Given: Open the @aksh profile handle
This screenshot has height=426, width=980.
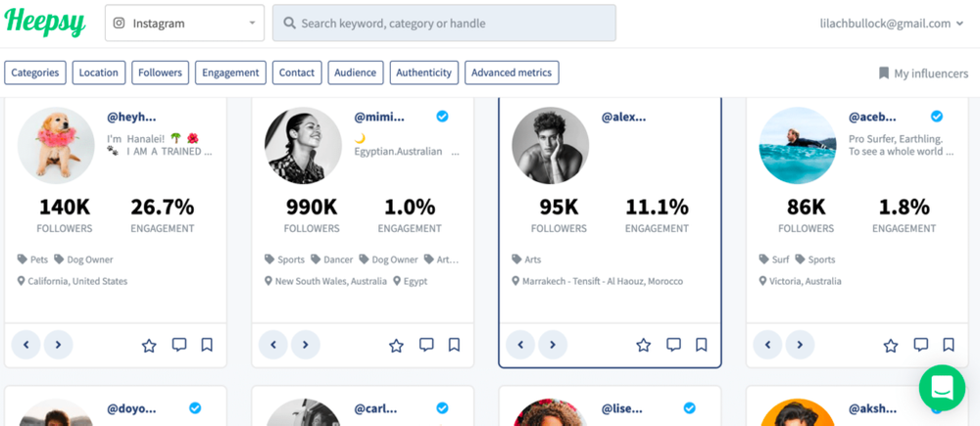Looking at the screenshot, I should (872, 409).
